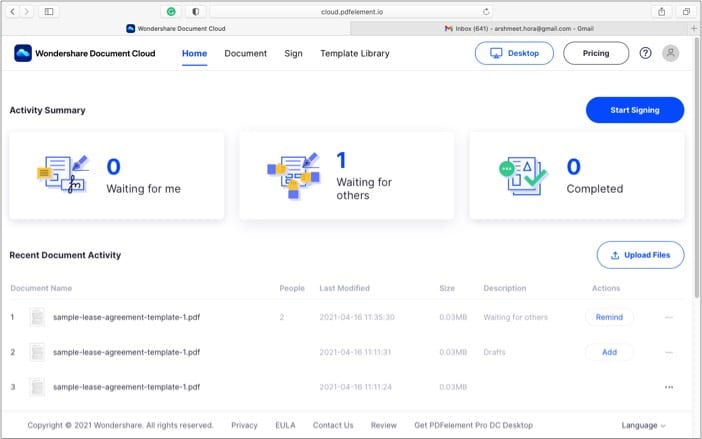Toggle the Safari sidebar icon

pos(49,12)
